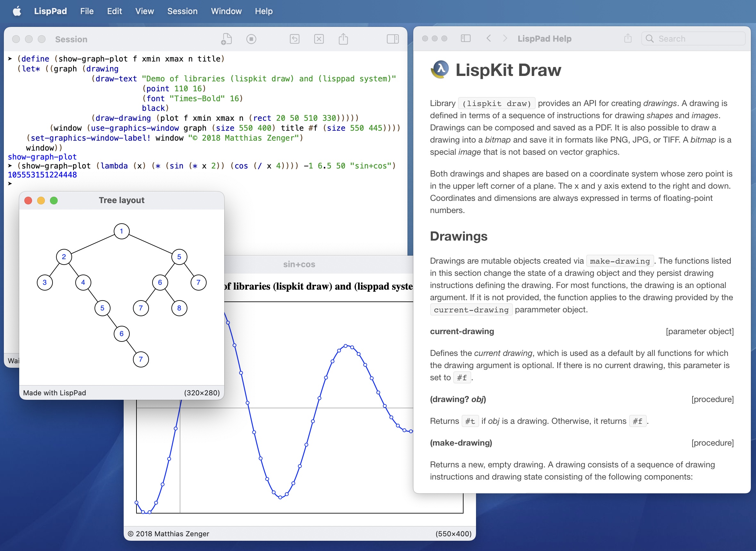Click result 105553151224448 in session
This screenshot has height=551, width=756.
[x=42, y=175]
